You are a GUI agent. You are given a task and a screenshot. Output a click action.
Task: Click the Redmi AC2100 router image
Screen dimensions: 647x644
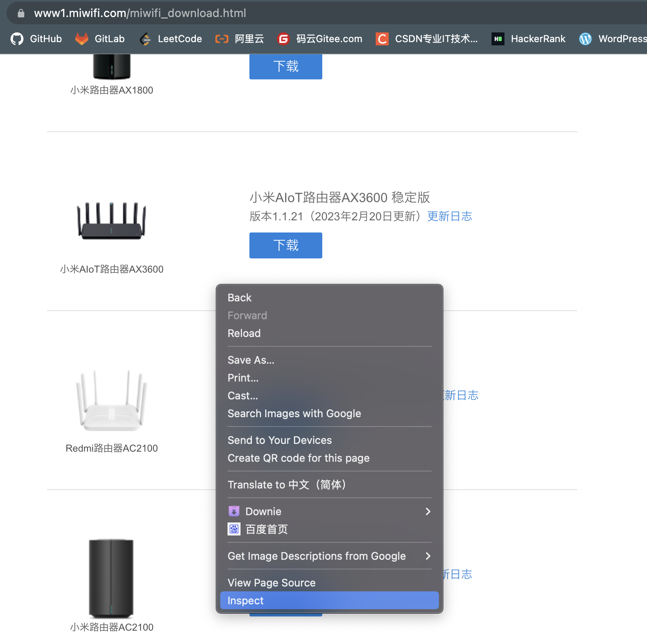click(x=112, y=401)
